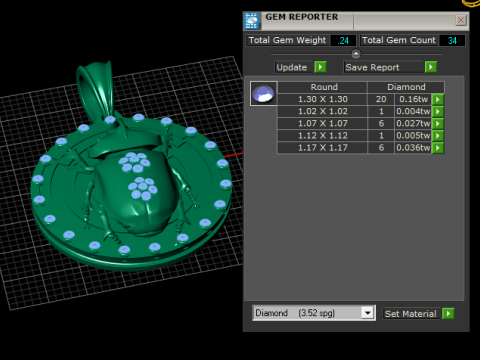Click the Save Report label
480x360 pixels.
(x=383, y=67)
